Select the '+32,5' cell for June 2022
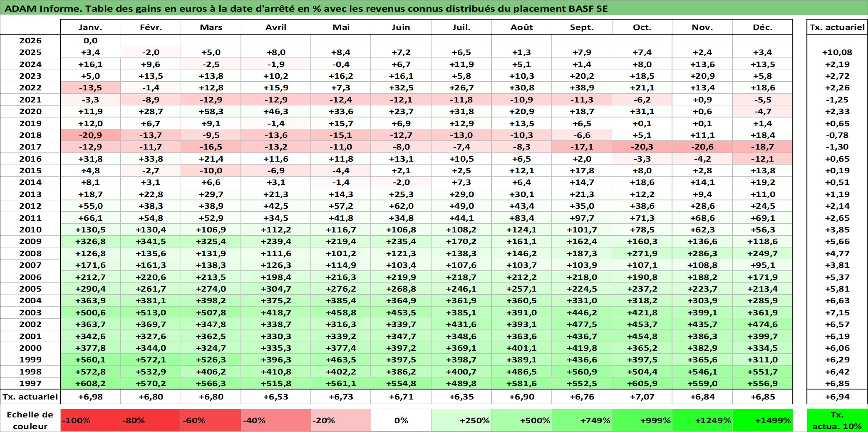The image size is (868, 432). pos(401,87)
